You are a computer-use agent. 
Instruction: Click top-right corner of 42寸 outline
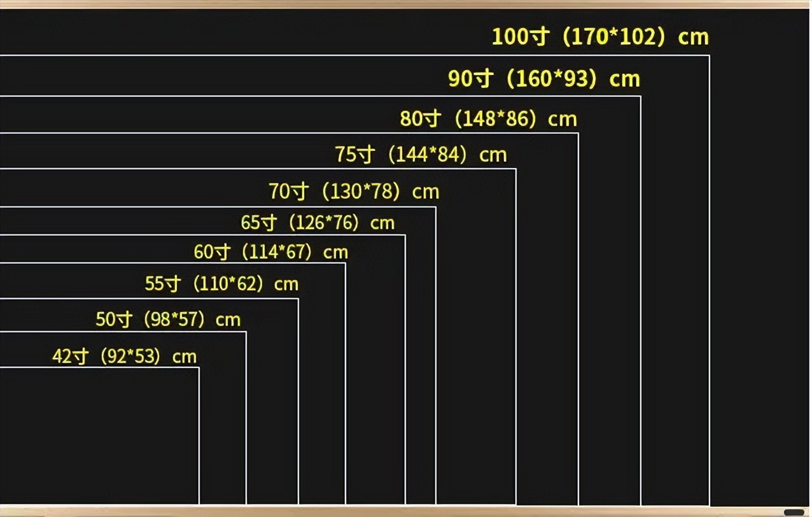point(199,367)
